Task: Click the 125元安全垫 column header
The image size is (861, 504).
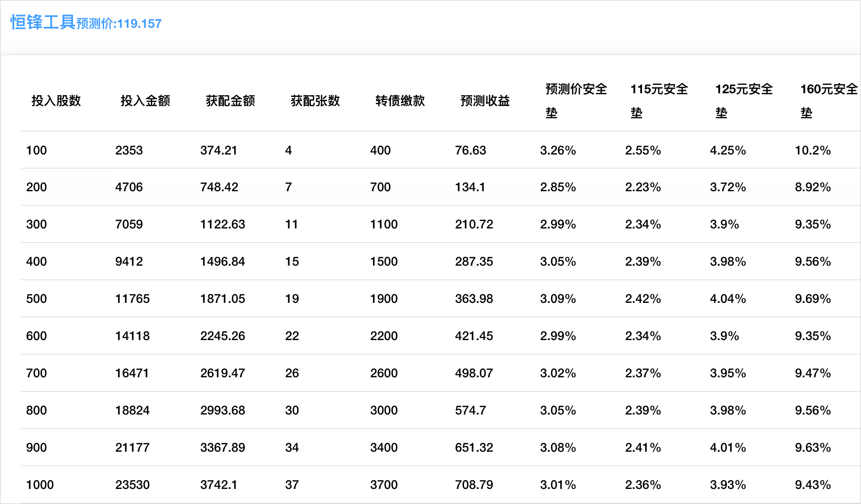Action: (x=744, y=100)
